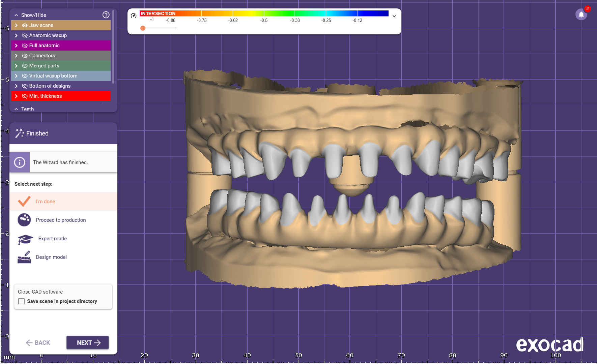Viewport: 597px width, 364px height.
Task: Click the Design model icon
Action: point(24,257)
